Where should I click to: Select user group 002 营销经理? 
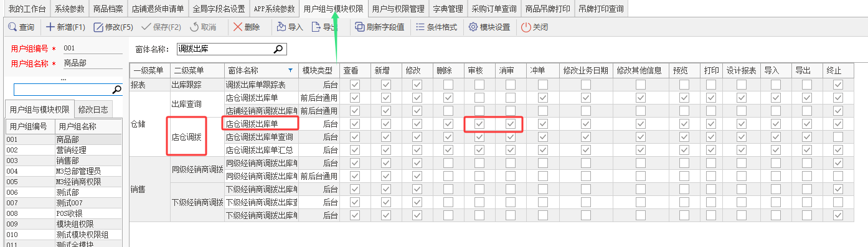[63, 150]
